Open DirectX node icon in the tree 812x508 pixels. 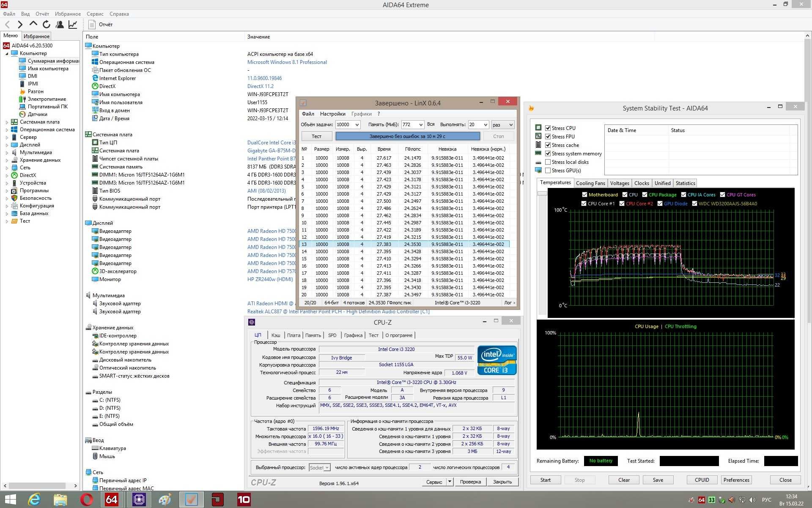point(14,175)
